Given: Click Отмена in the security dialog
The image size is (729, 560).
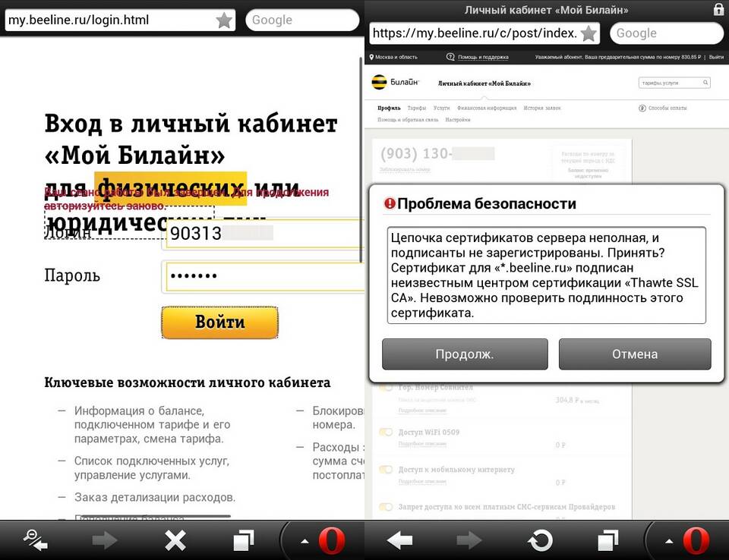Looking at the screenshot, I should click(x=635, y=354).
